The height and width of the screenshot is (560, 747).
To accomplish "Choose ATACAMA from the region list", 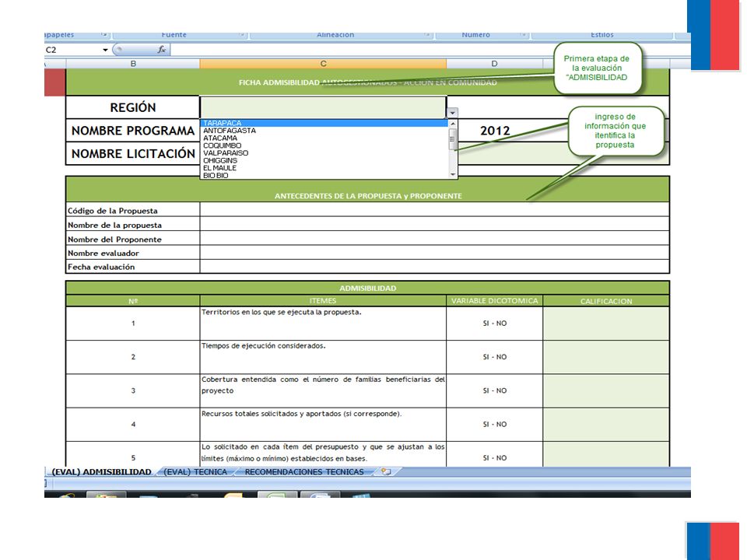I will click(x=324, y=138).
